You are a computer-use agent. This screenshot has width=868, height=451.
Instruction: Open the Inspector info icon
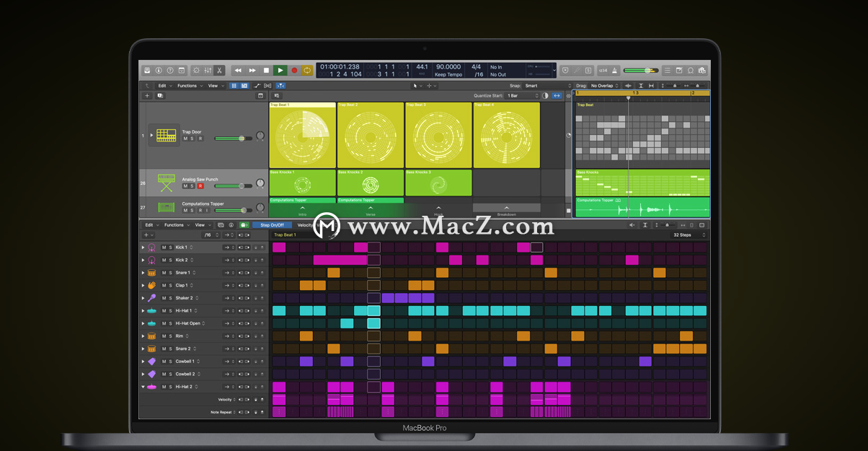pyautogui.click(x=159, y=70)
